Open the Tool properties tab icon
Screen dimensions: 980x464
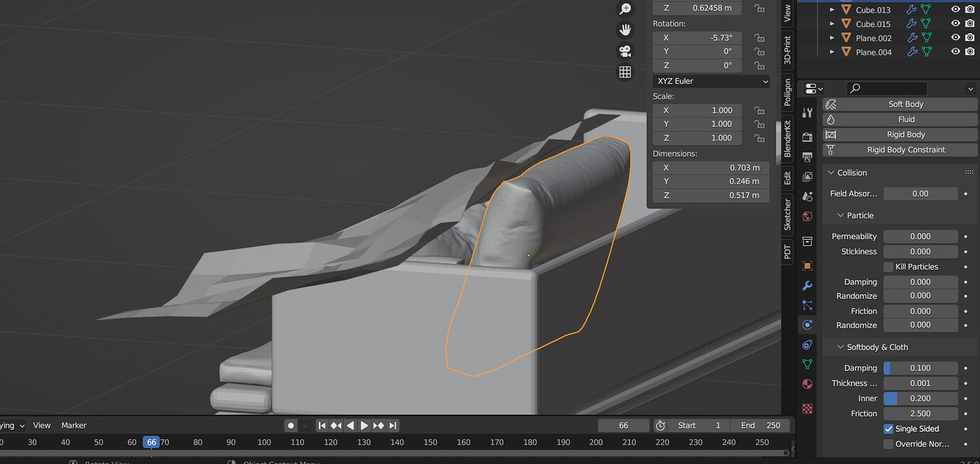click(807, 113)
